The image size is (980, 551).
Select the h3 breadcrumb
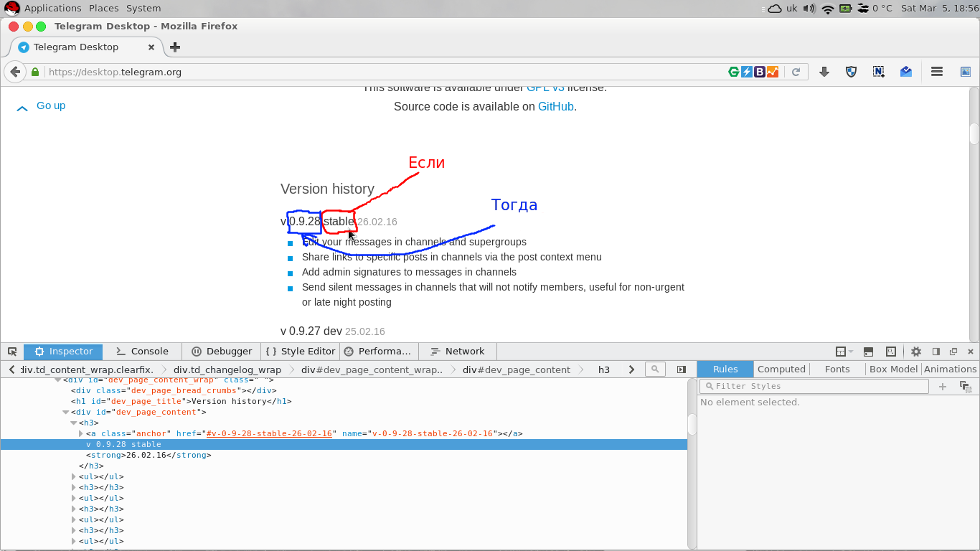click(x=604, y=370)
